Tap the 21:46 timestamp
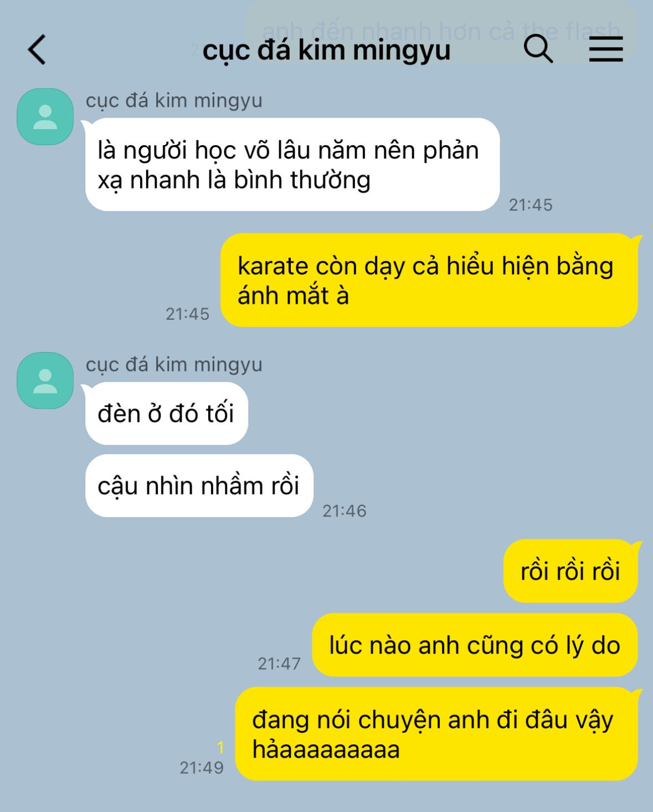653x812 pixels. point(345,511)
